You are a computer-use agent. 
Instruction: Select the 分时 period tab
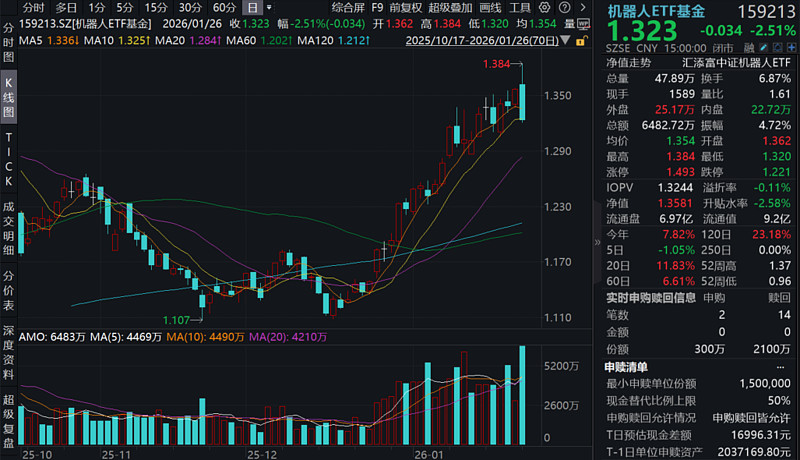point(34,8)
